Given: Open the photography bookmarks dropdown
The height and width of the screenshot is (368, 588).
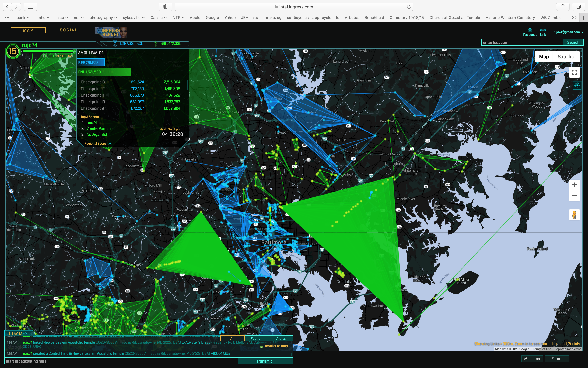Looking at the screenshot, I should click(103, 18).
